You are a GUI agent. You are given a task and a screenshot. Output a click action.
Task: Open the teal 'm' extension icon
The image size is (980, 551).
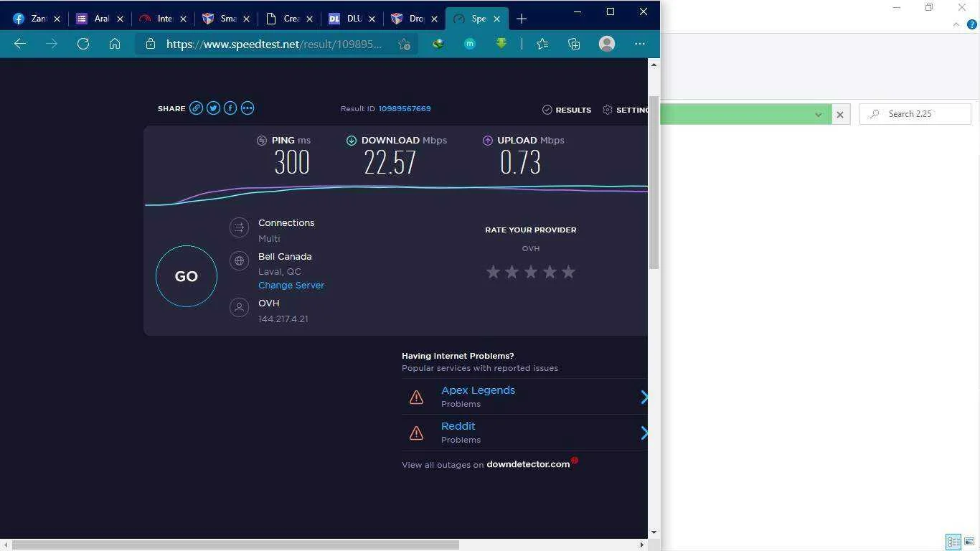[470, 44]
